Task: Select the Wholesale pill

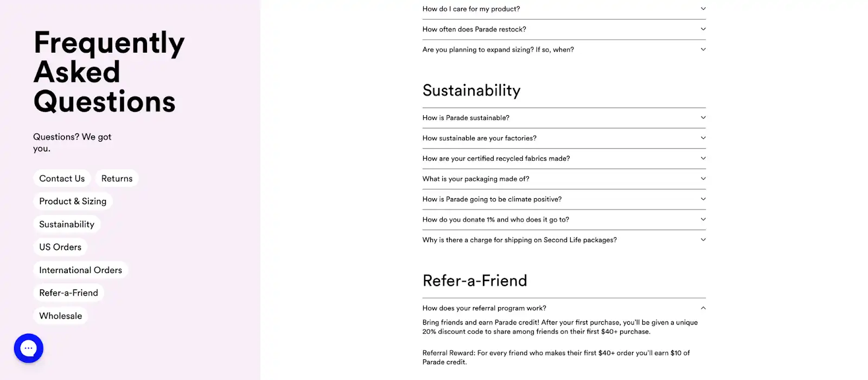Action: pyautogui.click(x=60, y=316)
